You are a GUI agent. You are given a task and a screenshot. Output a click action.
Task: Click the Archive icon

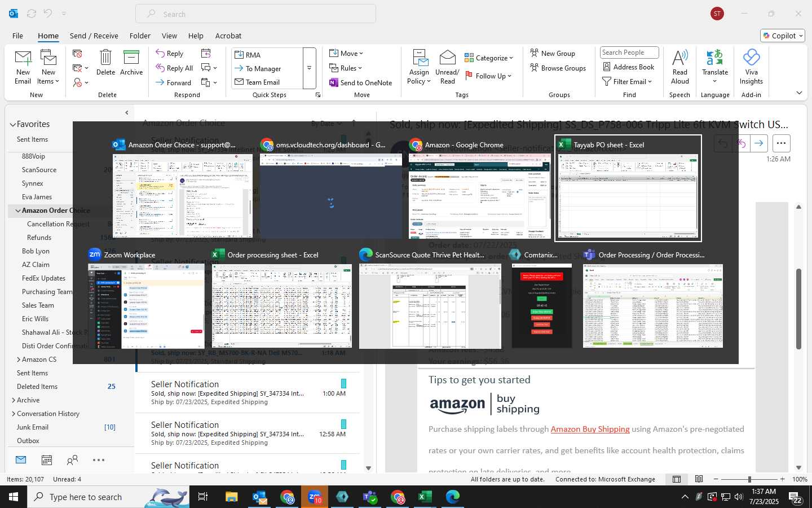(131, 58)
